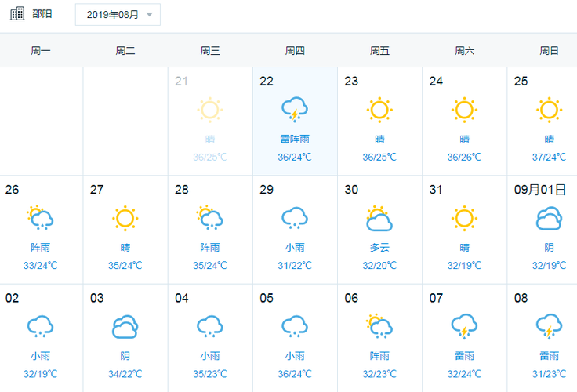The image size is (577, 392).
Task: Click the sun icon on day 25
Action: pos(549,110)
